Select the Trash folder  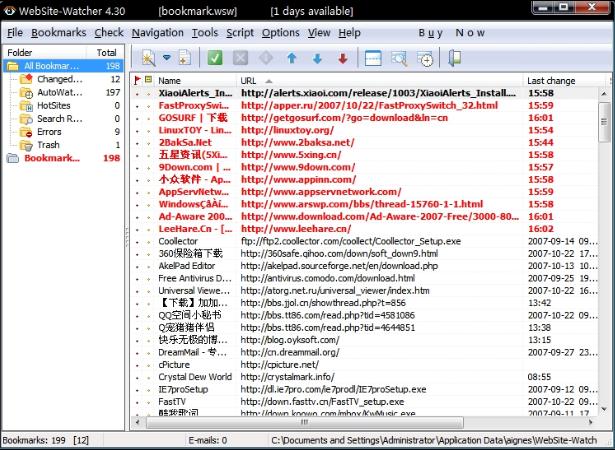pyautogui.click(x=47, y=144)
